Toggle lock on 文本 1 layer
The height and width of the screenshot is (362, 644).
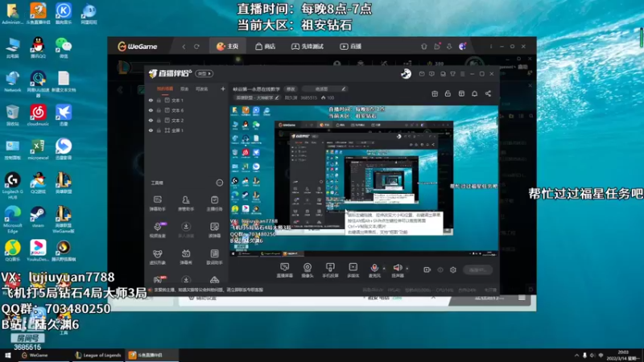pos(159,100)
